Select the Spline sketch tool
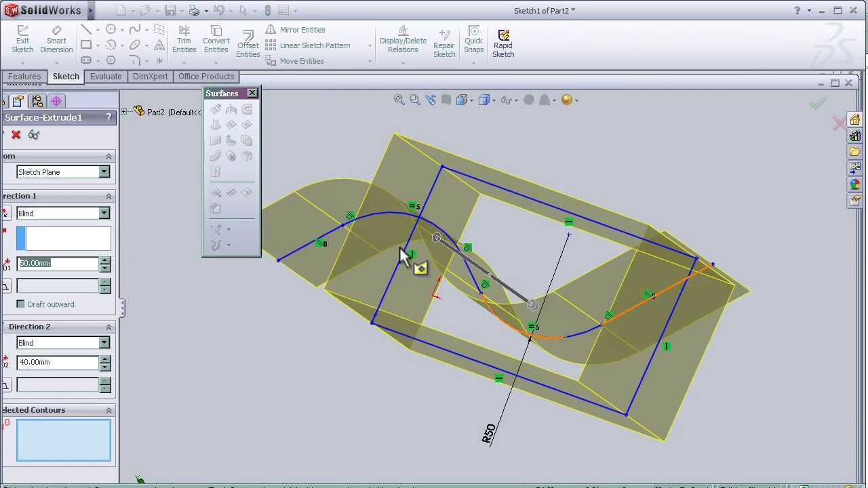This screenshot has height=488, width=868. click(x=135, y=30)
